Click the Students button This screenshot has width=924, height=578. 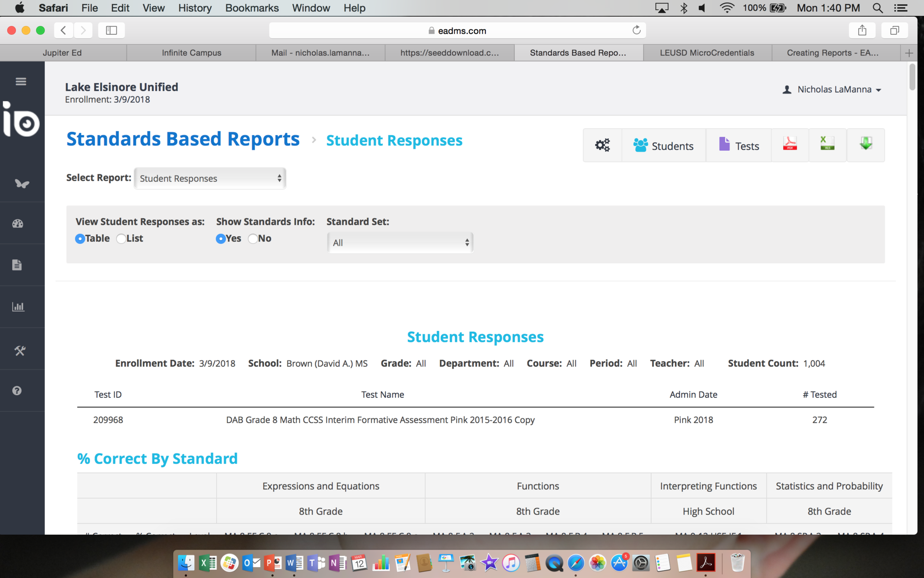(663, 145)
